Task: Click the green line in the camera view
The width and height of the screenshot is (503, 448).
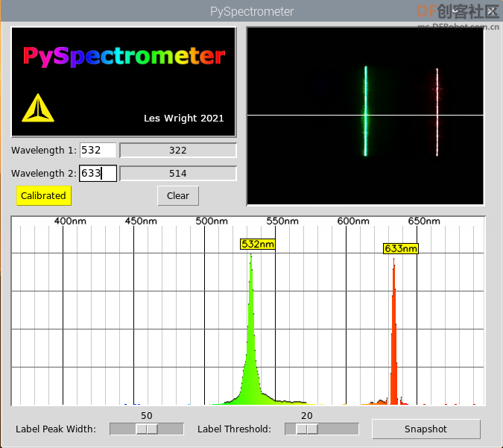Action: (x=366, y=111)
